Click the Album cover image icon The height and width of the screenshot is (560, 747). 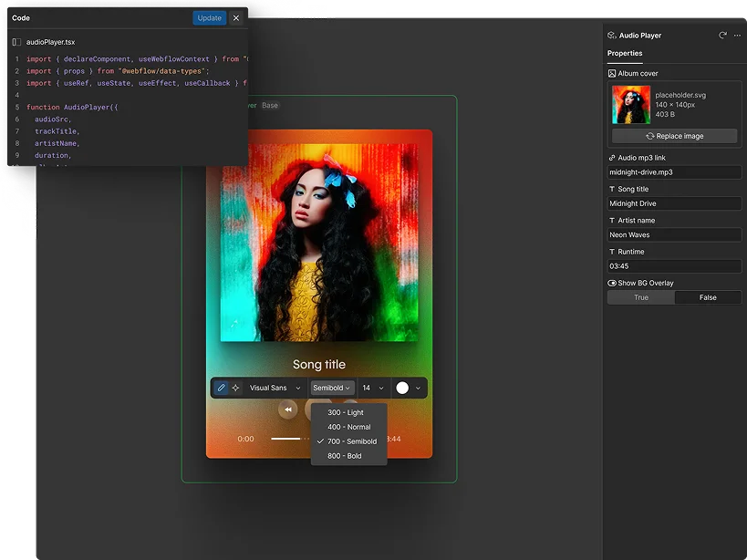612,73
